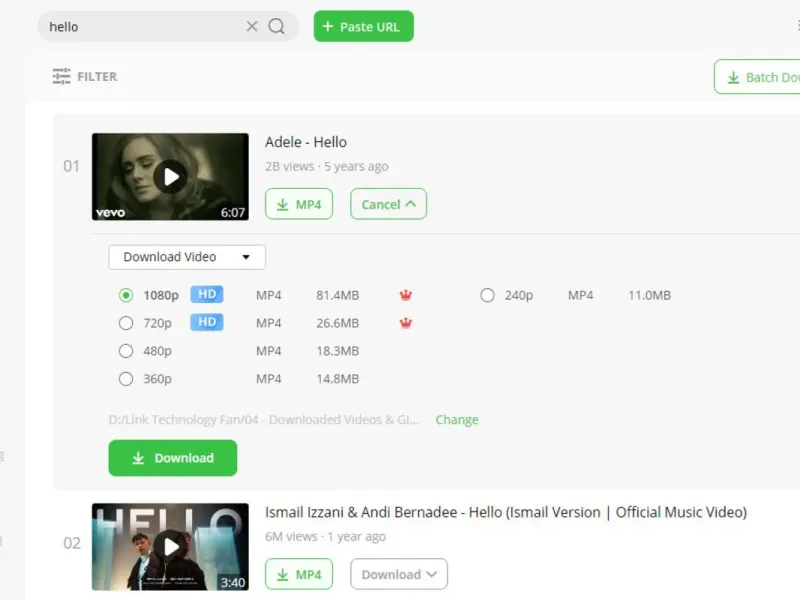This screenshot has width=800, height=600.
Task: Click Change to alter the save folder
Action: tap(457, 419)
